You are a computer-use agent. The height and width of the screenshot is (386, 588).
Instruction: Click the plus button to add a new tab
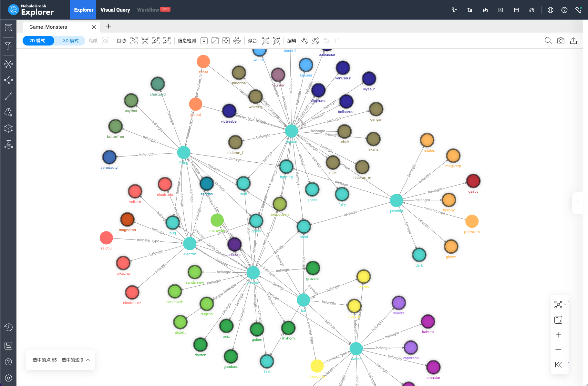click(x=108, y=26)
